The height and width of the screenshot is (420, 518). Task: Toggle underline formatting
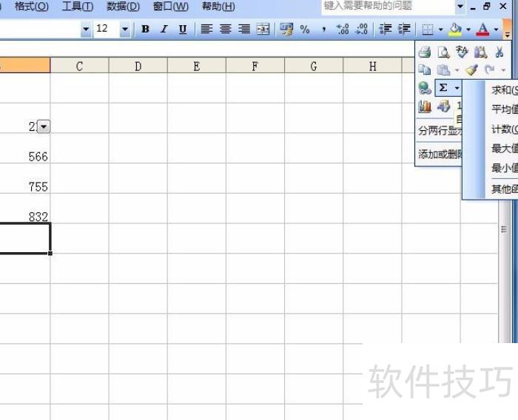pyautogui.click(x=182, y=30)
